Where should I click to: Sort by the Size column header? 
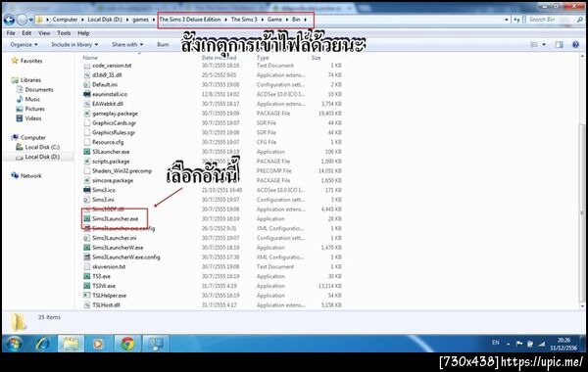316,58
